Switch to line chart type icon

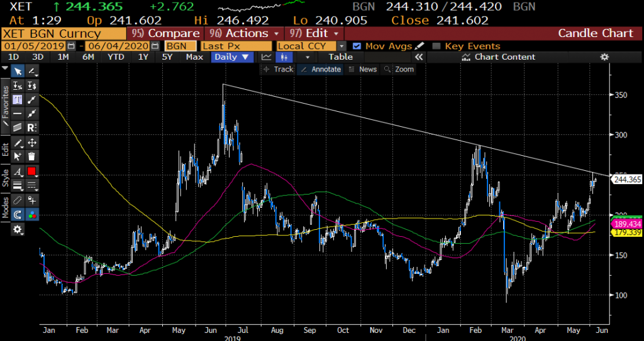coord(267,57)
